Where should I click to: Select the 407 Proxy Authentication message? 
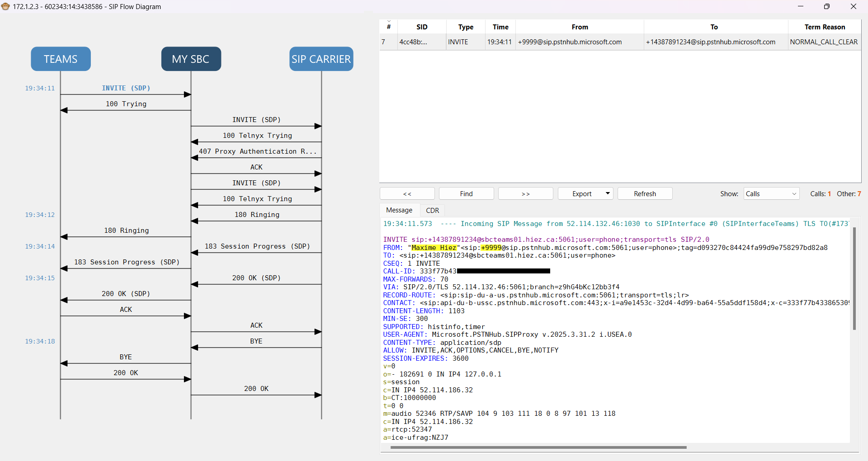(x=257, y=151)
